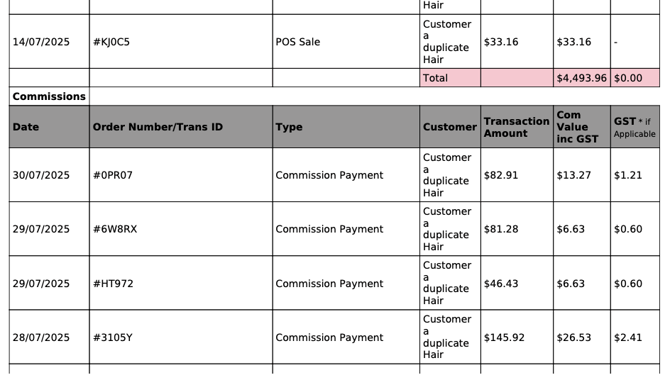Screen dimensions: 670x380
Task: Click order ID #HT972
Action: tap(113, 284)
